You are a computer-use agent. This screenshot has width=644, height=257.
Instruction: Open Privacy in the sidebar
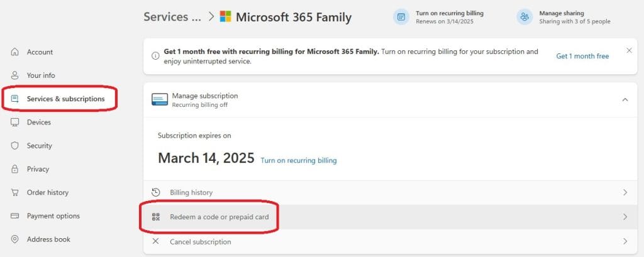(x=38, y=169)
